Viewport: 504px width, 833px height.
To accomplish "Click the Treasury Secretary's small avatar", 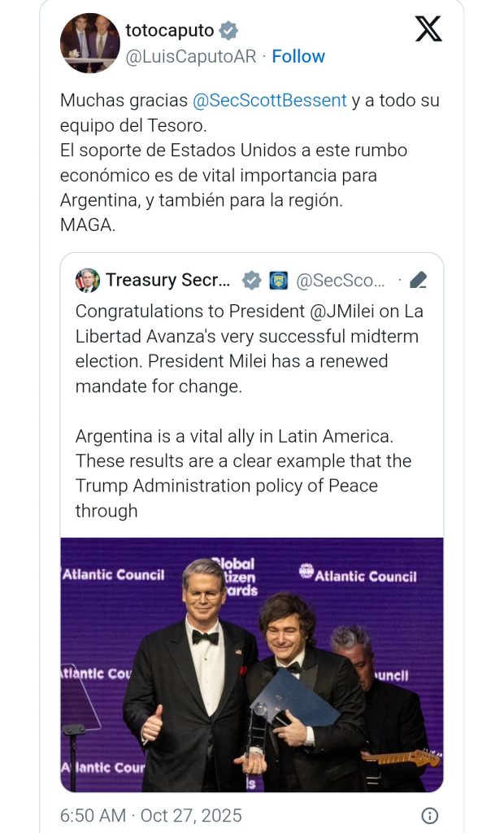I will click(x=88, y=281).
